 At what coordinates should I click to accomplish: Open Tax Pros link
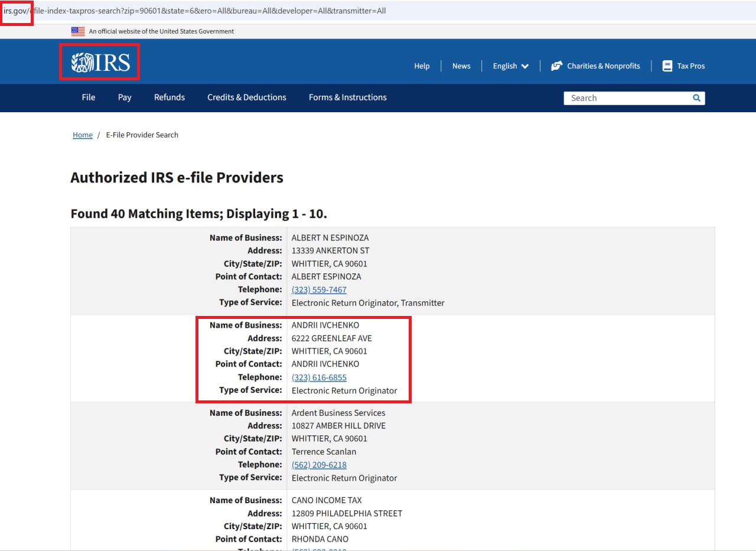[691, 66]
